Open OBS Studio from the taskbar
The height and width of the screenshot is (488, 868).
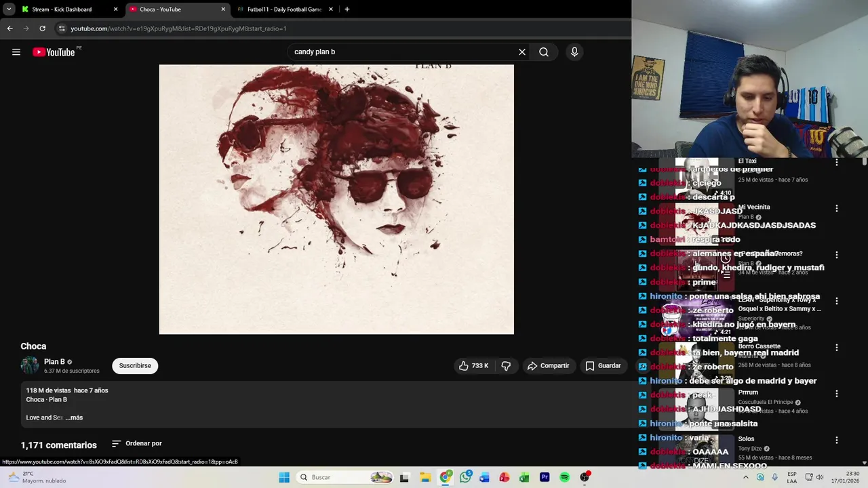[585, 477]
